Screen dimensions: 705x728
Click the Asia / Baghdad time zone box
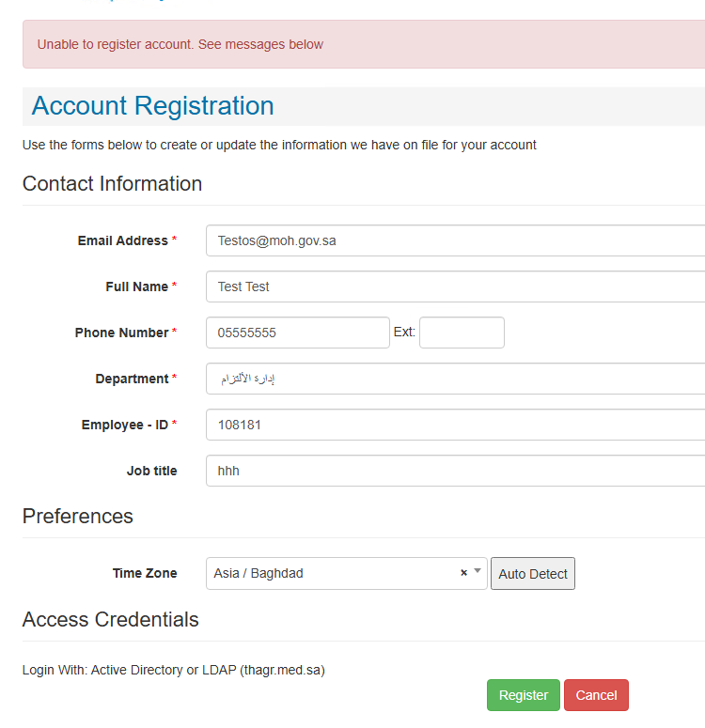pos(347,573)
